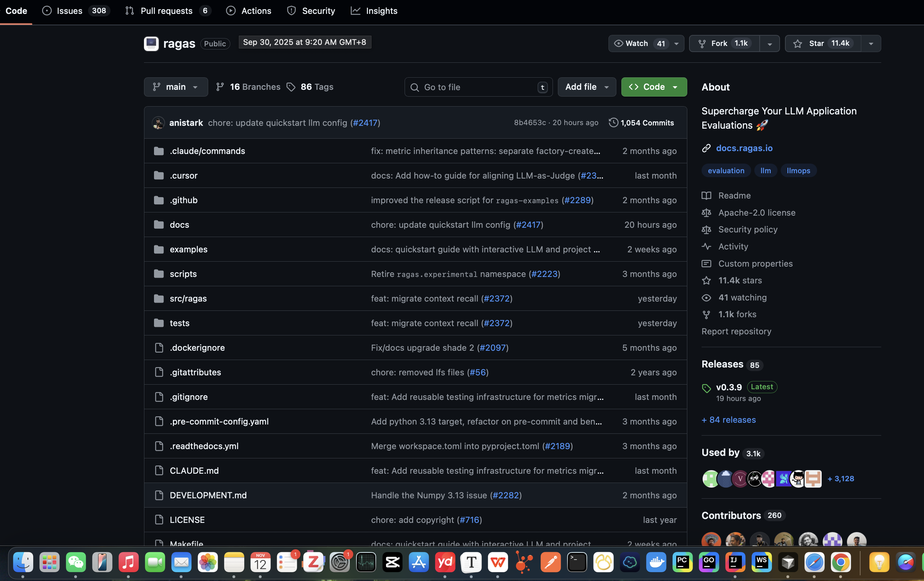Open the docs.ragas.io link
The width and height of the screenshot is (924, 581).
click(744, 148)
